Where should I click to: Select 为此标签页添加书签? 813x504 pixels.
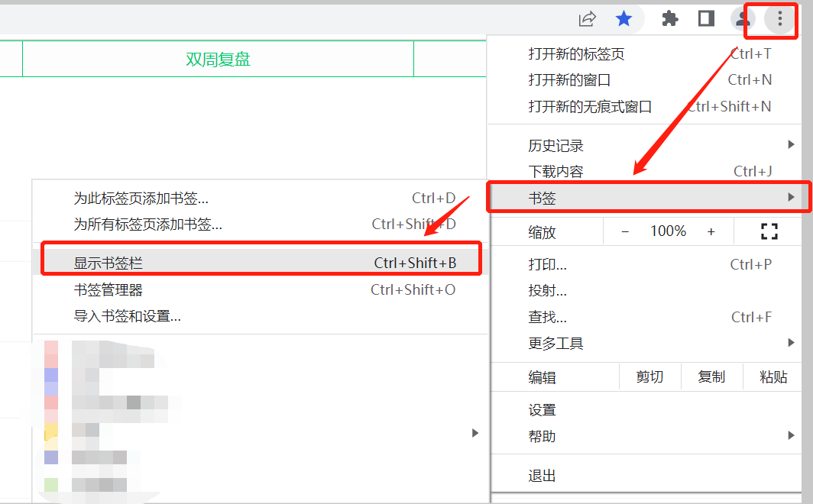pyautogui.click(x=141, y=199)
